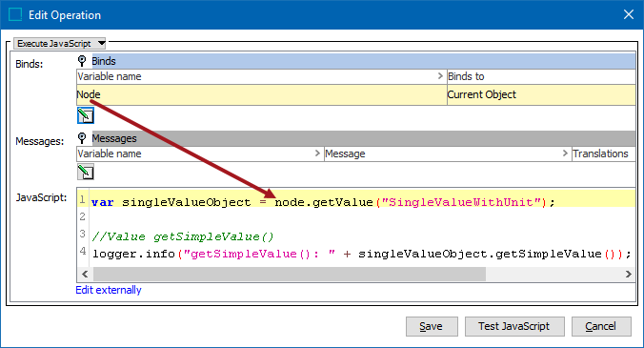Viewport: 644px width, 348px height.
Task: Click the edit pencil icon under Messages
Action: (x=86, y=172)
